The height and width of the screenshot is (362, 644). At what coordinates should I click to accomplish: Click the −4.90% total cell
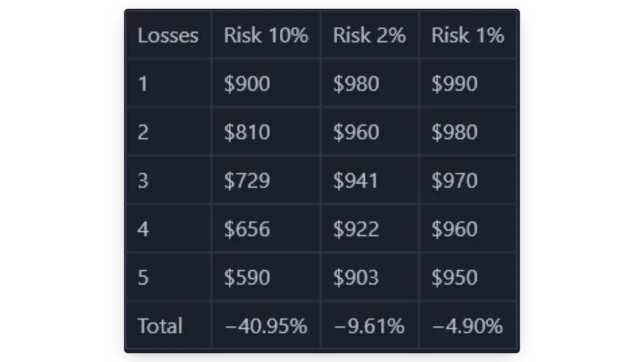coord(467,326)
